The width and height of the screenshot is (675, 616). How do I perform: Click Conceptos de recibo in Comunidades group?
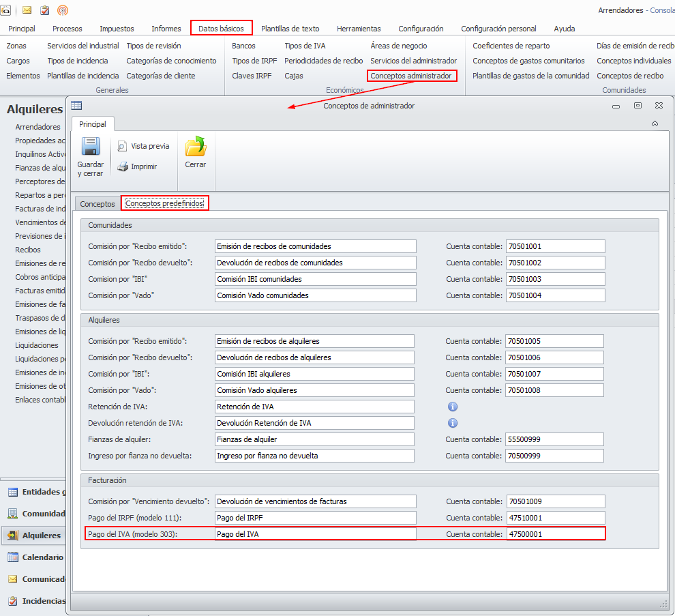[630, 76]
